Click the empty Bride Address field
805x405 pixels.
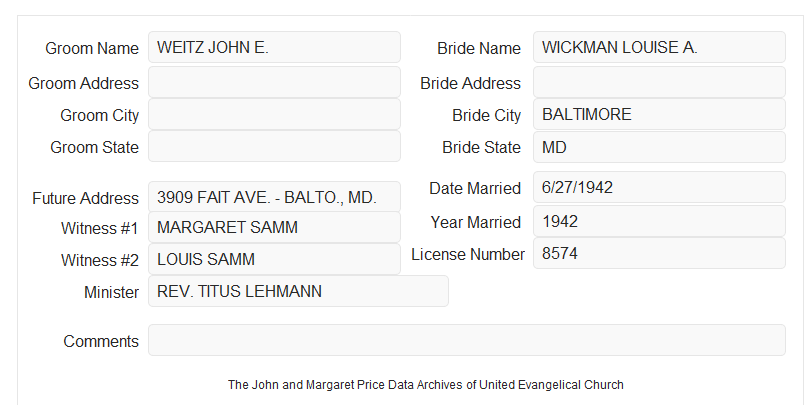(659, 82)
